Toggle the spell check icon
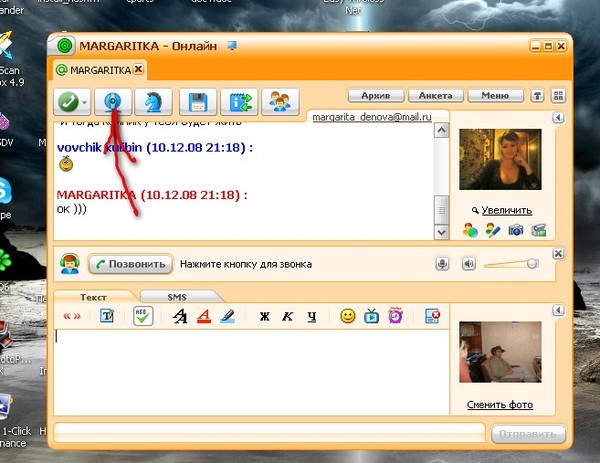 click(143, 316)
